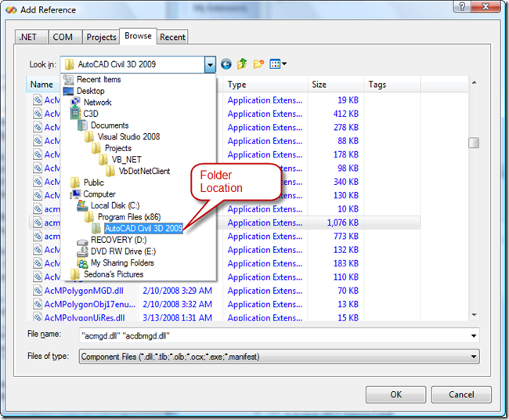Image resolution: width=509 pixels, height=420 pixels.
Task: Click the Recent Items icon in dropdown
Action: (x=68, y=79)
